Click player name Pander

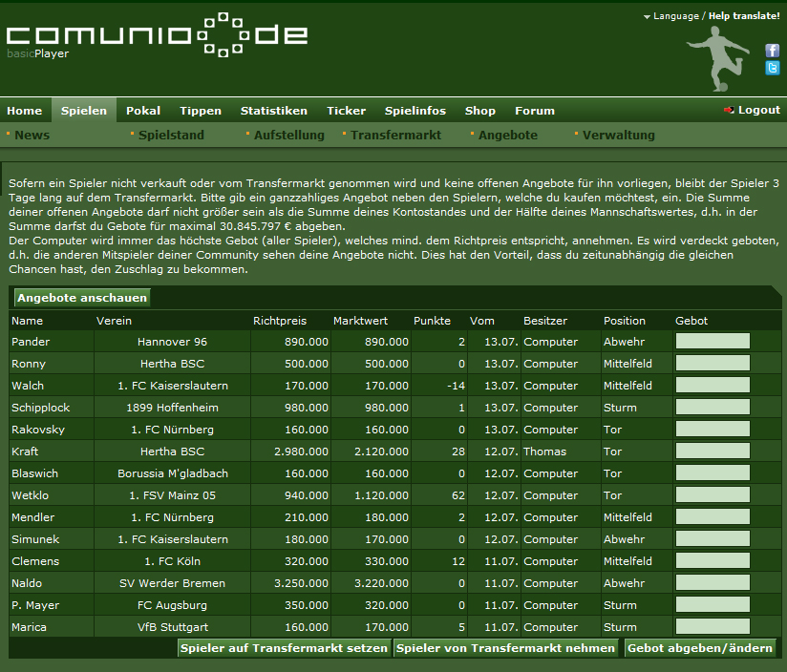click(x=31, y=342)
